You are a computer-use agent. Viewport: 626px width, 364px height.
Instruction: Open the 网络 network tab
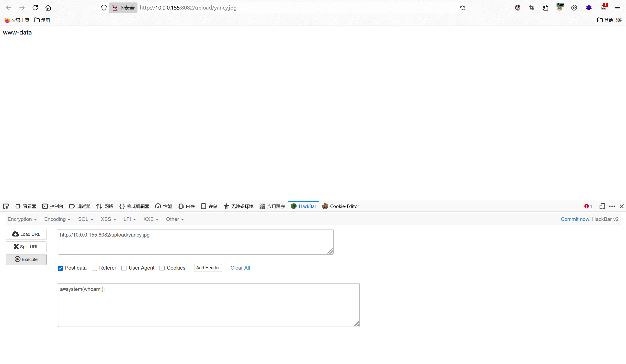105,206
